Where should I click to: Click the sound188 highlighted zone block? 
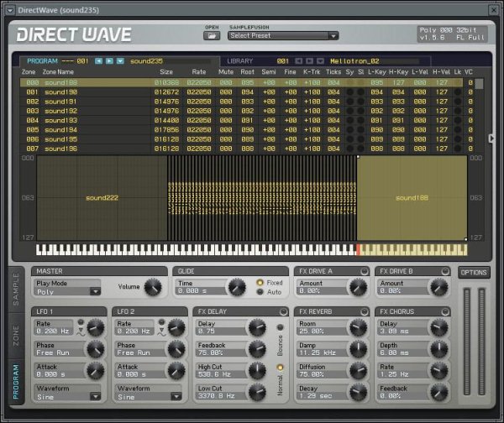point(412,198)
